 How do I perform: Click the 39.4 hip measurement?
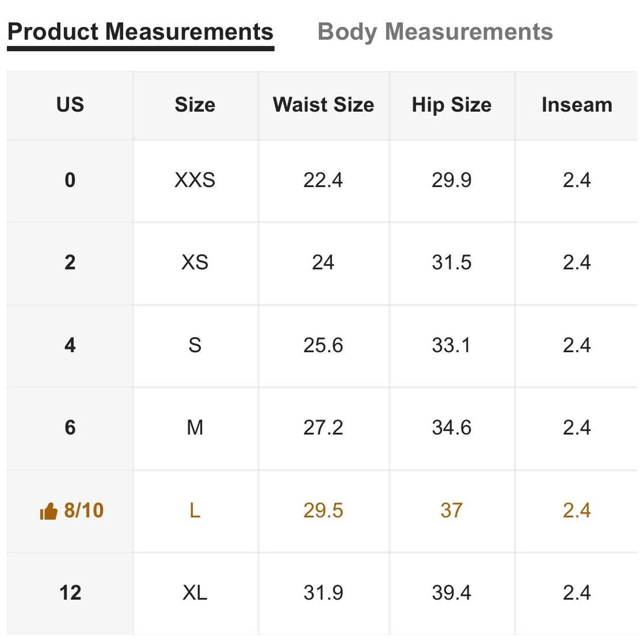pyautogui.click(x=452, y=593)
